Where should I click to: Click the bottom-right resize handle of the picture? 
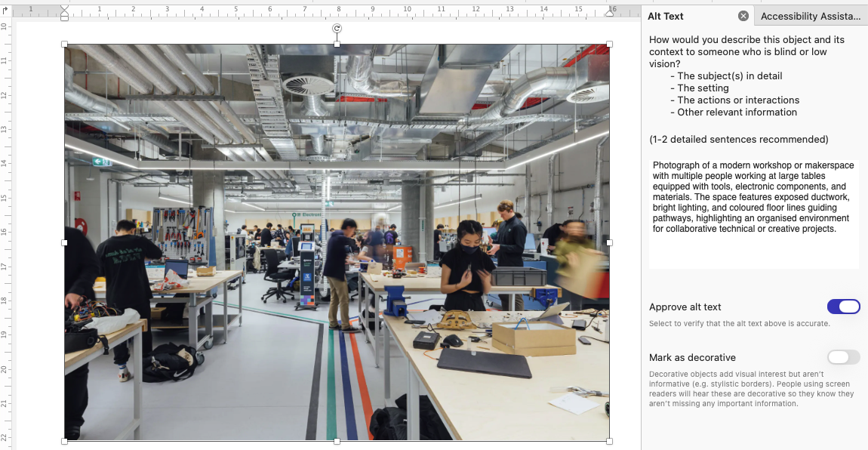tap(609, 441)
